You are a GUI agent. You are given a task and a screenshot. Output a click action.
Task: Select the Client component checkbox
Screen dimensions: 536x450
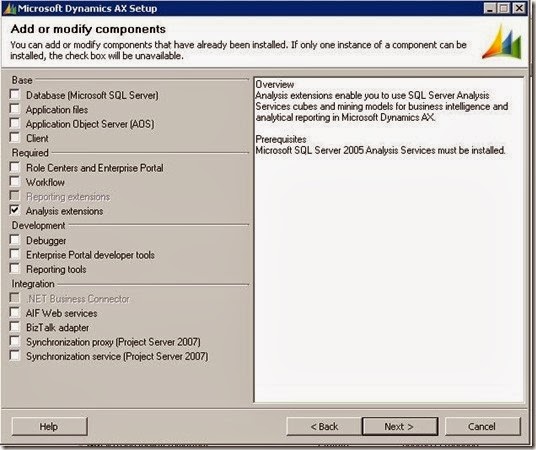tap(15, 138)
